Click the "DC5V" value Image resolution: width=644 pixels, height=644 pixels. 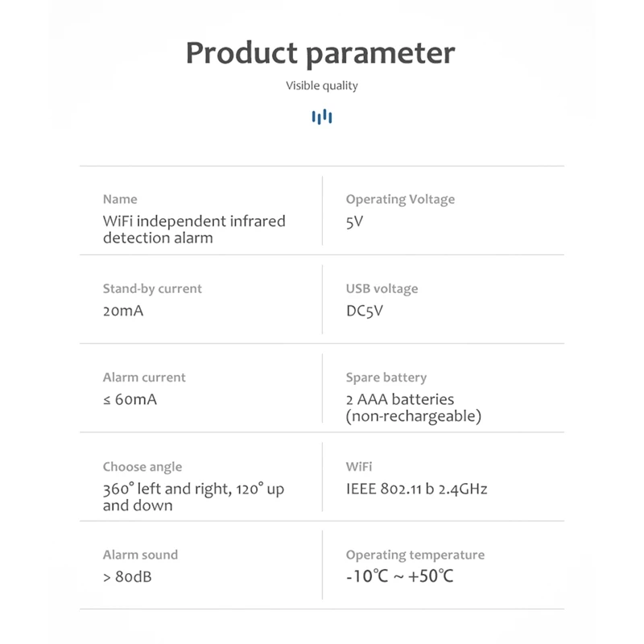coord(365,311)
